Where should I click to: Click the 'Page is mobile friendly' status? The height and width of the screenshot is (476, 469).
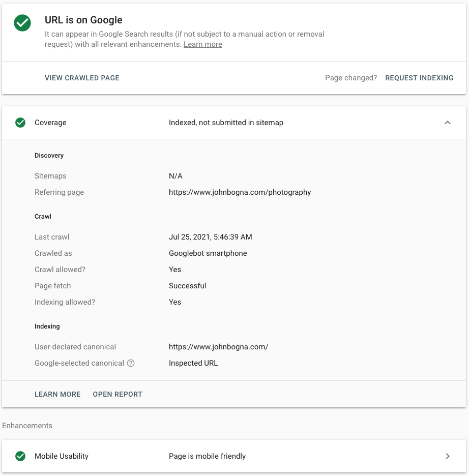[x=208, y=456]
